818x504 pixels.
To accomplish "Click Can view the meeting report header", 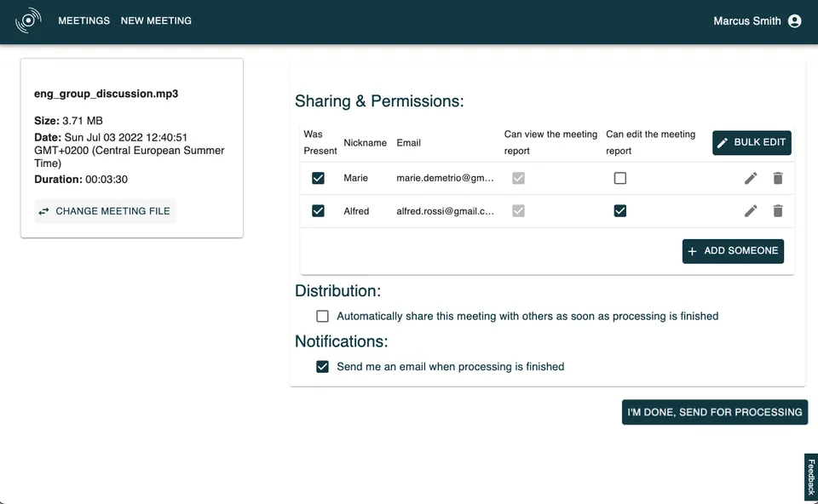I will pos(550,143).
